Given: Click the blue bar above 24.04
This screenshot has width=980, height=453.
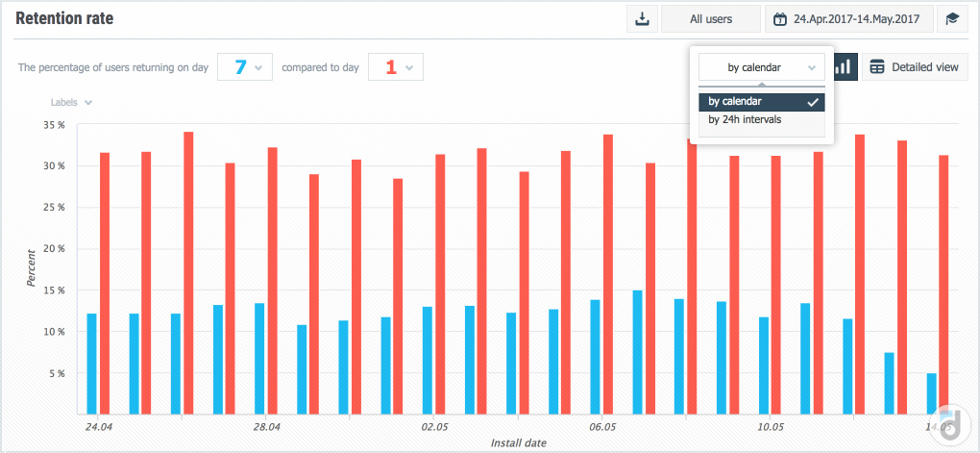Looking at the screenshot, I should [x=92, y=363].
